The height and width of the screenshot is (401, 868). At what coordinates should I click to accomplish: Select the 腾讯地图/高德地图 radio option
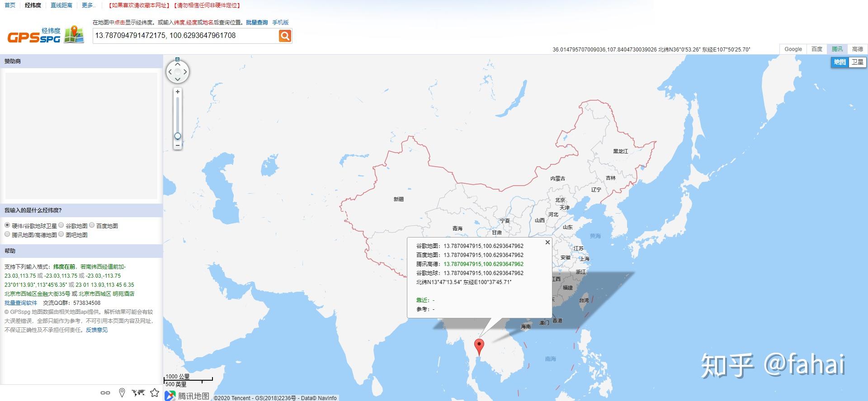pyautogui.click(x=7, y=234)
